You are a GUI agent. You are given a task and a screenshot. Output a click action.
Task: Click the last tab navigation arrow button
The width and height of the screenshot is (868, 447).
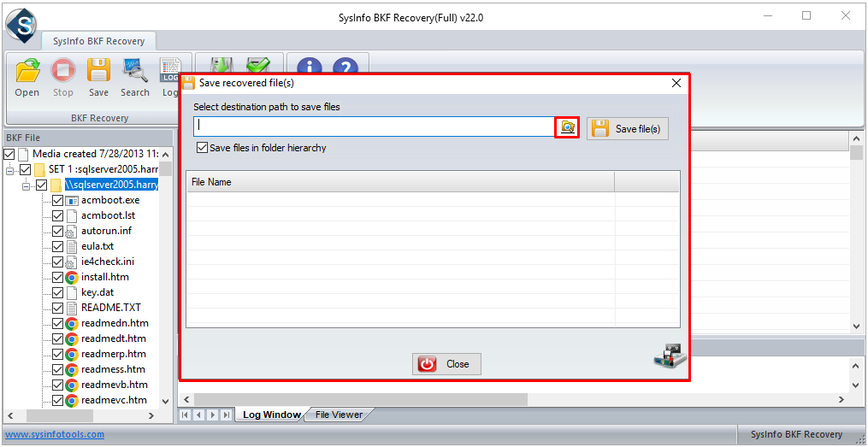coord(226,415)
